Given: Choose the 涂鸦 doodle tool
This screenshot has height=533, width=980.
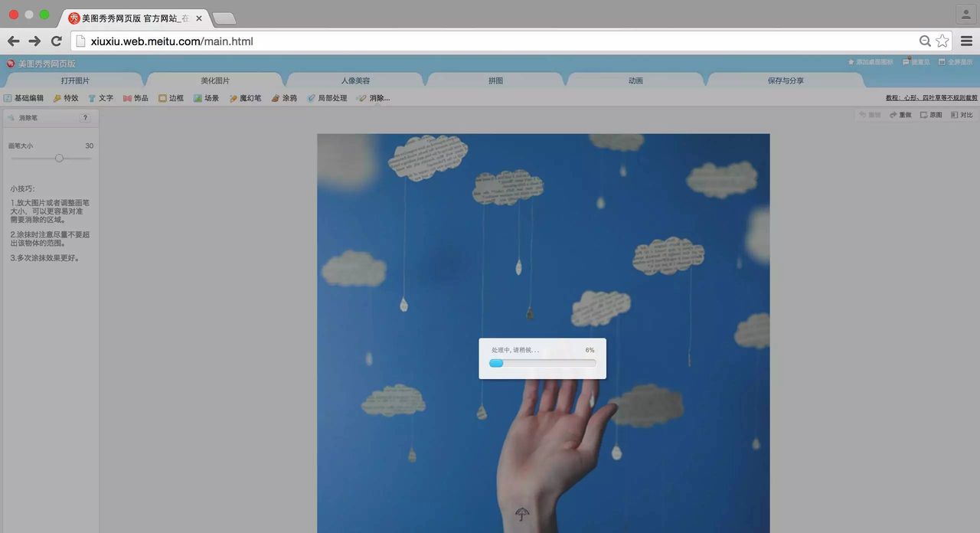Looking at the screenshot, I should click(x=284, y=98).
